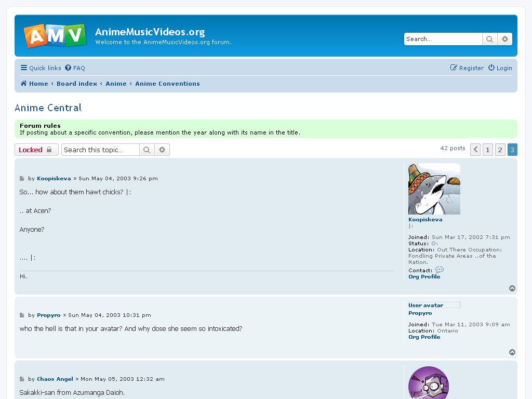Click the 'Sakakki-san from Azumanga Daioh.' text
Screen dimensions: 532x399
(72, 393)
